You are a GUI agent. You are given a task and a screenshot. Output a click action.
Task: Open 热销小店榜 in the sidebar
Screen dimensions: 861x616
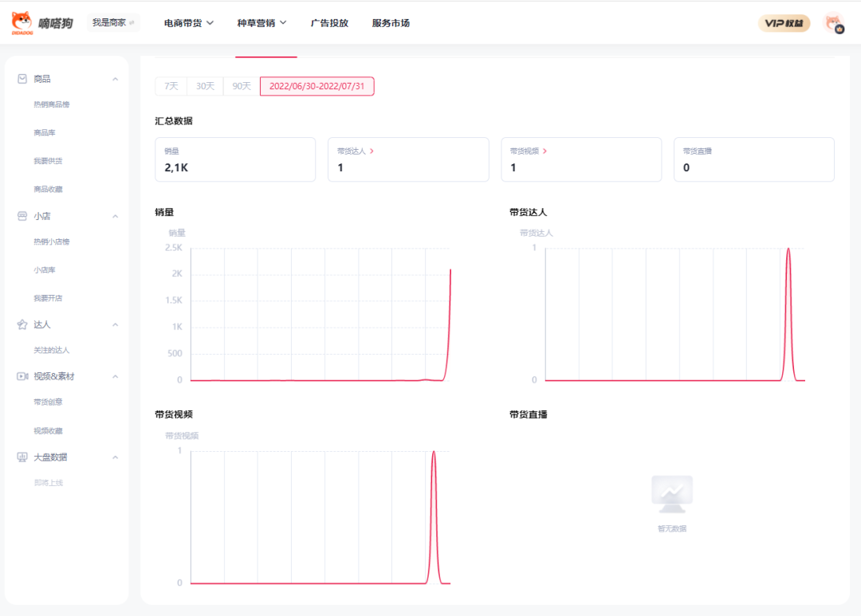point(52,241)
